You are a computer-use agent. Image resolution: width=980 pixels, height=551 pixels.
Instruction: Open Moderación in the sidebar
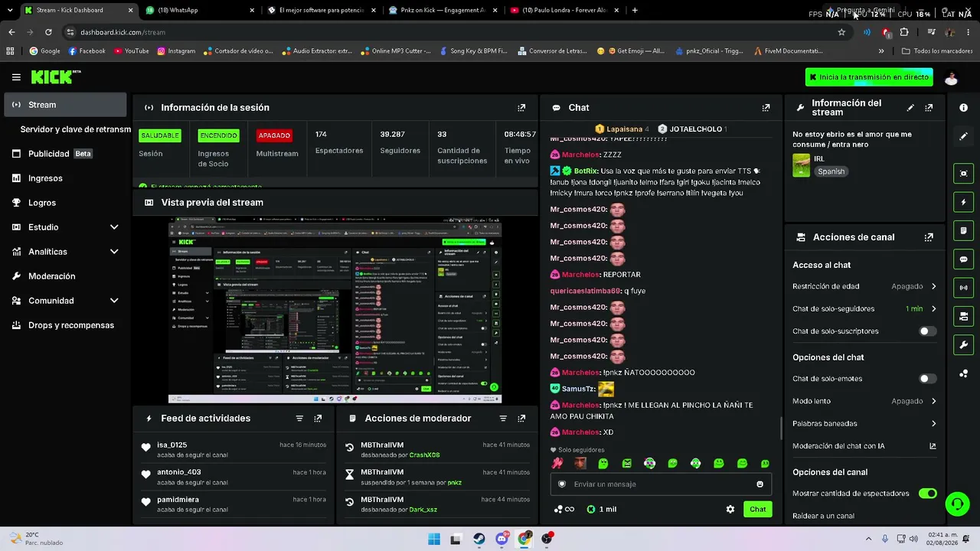coord(65,276)
